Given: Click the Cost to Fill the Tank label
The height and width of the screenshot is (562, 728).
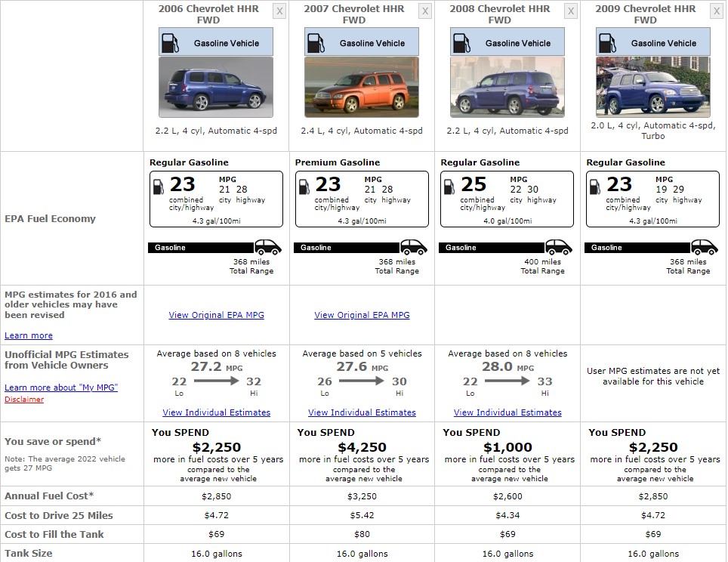Looking at the screenshot, I should click(x=54, y=535).
